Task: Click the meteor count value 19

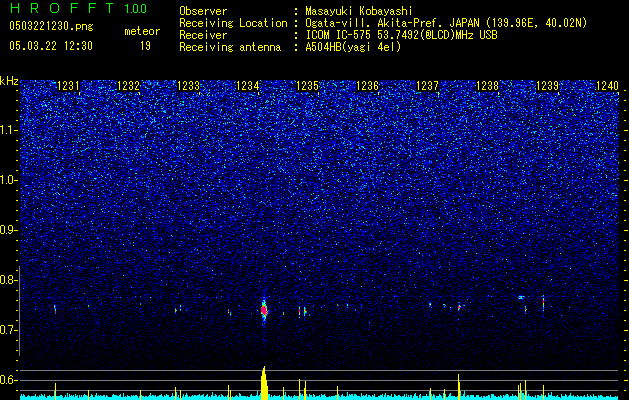Action: [x=145, y=46]
